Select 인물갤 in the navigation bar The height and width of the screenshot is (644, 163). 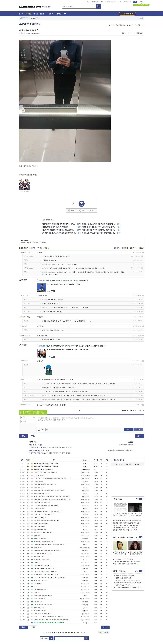(42, 14)
